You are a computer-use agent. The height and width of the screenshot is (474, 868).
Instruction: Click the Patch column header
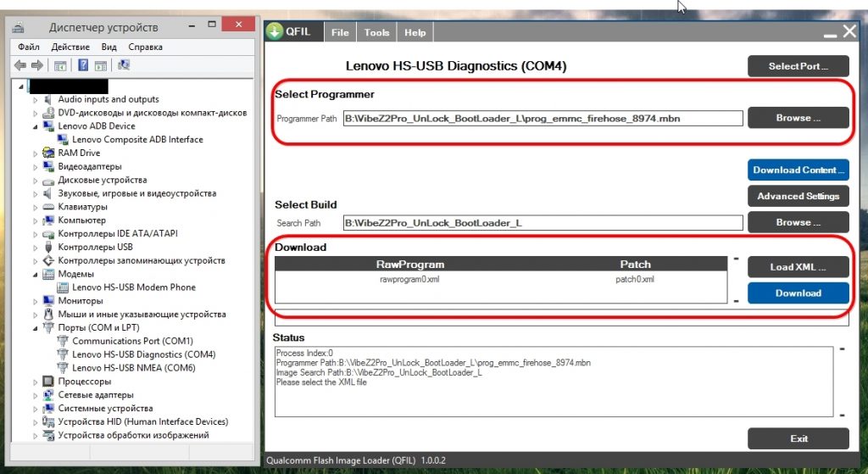pyautogui.click(x=636, y=264)
